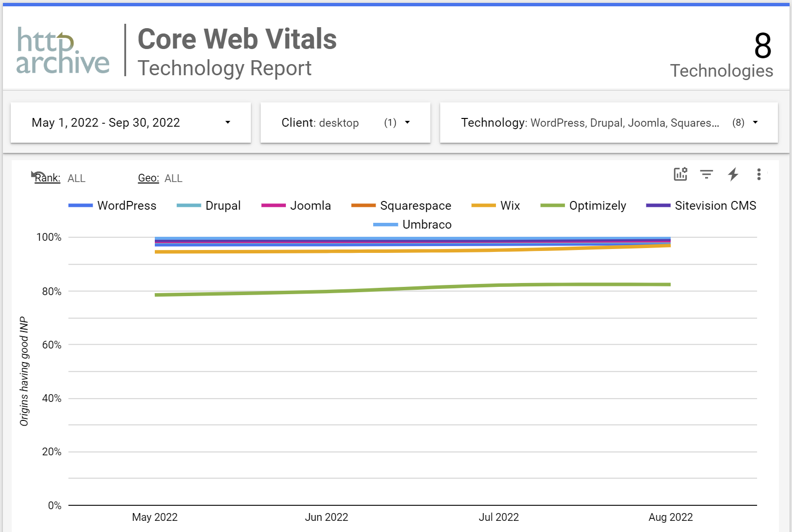
Task: Toggle WordPress series in legend
Action: coord(126,206)
